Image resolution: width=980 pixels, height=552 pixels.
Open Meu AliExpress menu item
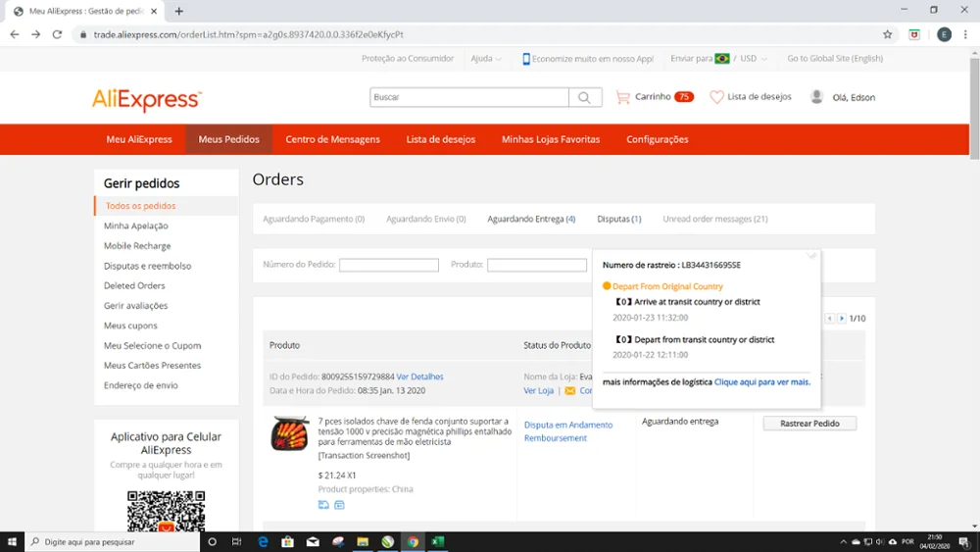coord(139,139)
